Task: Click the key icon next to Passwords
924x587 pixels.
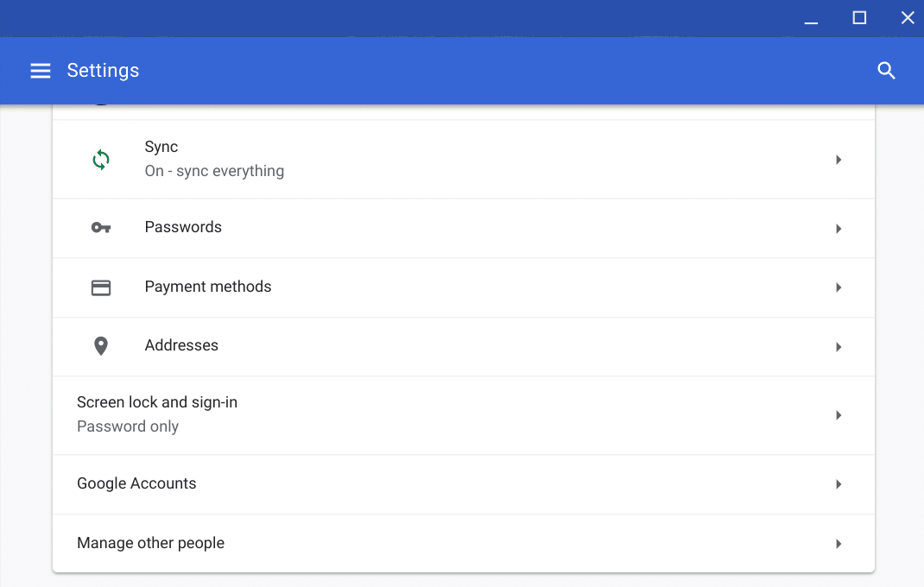Action: pos(101,228)
